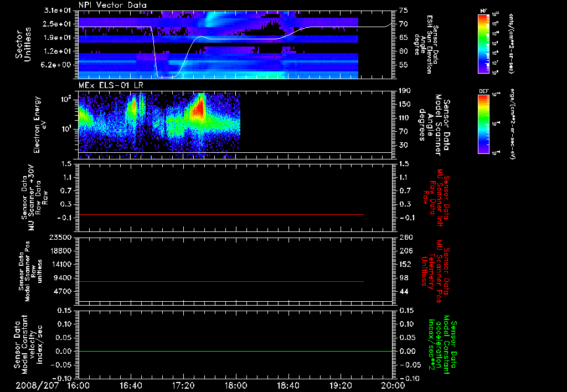The width and height of the screenshot is (567, 392).
Task: Click the green velocity line at zero
Action: tap(235, 351)
